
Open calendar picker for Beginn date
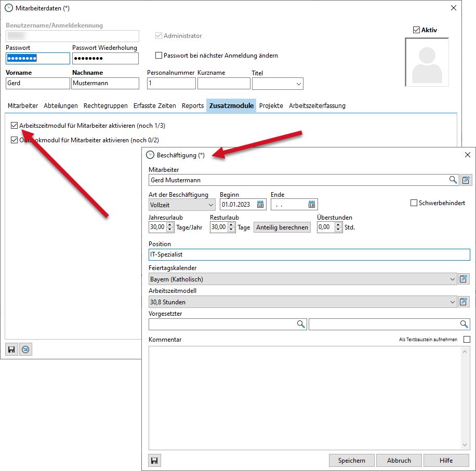coord(260,205)
